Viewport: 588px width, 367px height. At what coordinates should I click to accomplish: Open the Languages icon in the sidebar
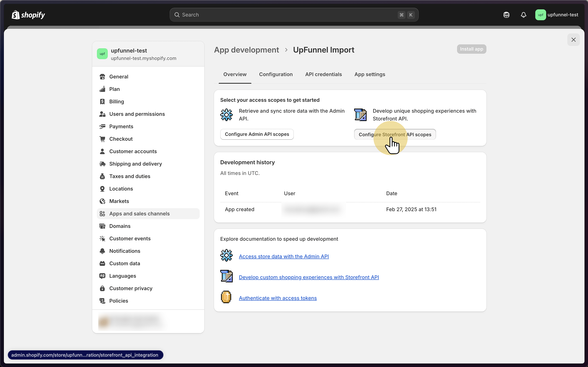[x=102, y=276]
